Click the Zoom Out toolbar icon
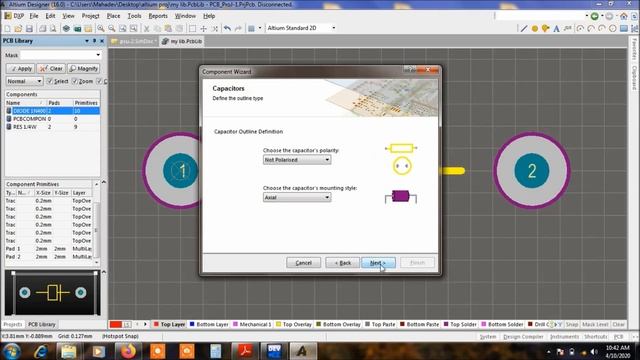This screenshot has width=640, height=360. coord(111,29)
